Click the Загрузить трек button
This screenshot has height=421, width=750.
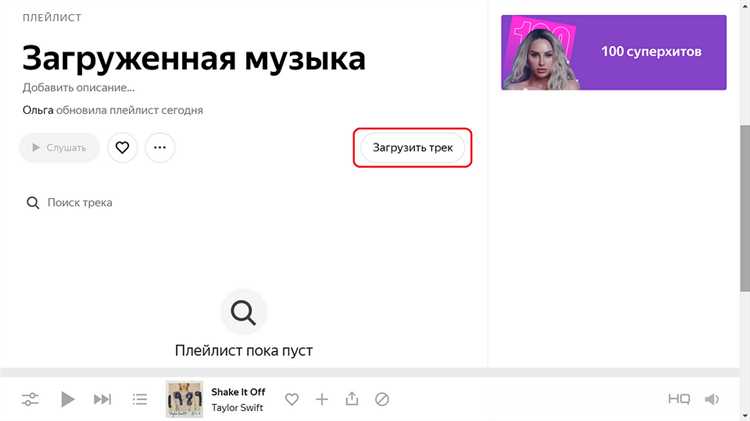click(412, 147)
